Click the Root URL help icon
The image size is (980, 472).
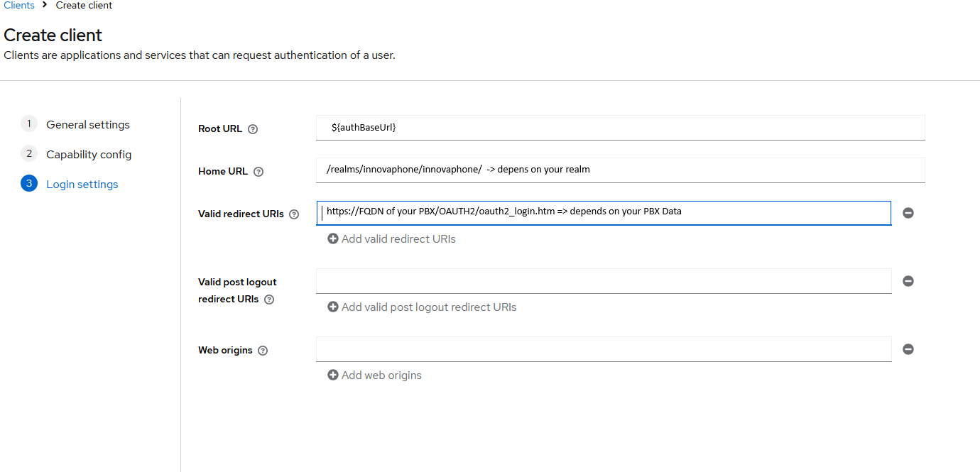pos(253,129)
